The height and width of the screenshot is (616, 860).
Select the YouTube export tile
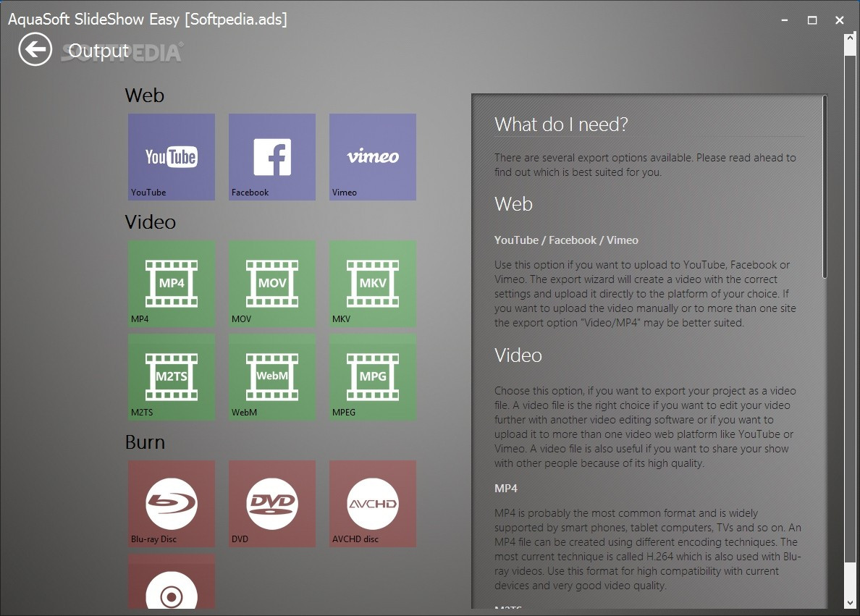[172, 157]
